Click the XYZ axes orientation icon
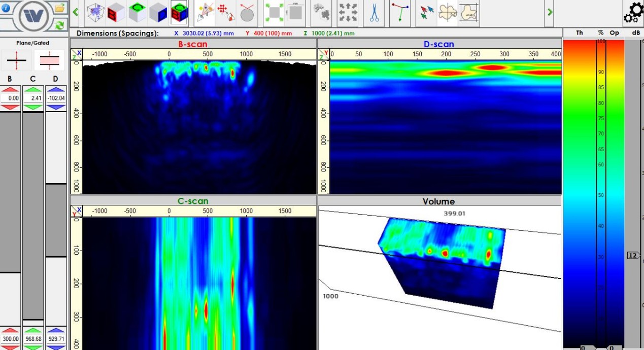The height and width of the screenshot is (350, 644). click(399, 13)
